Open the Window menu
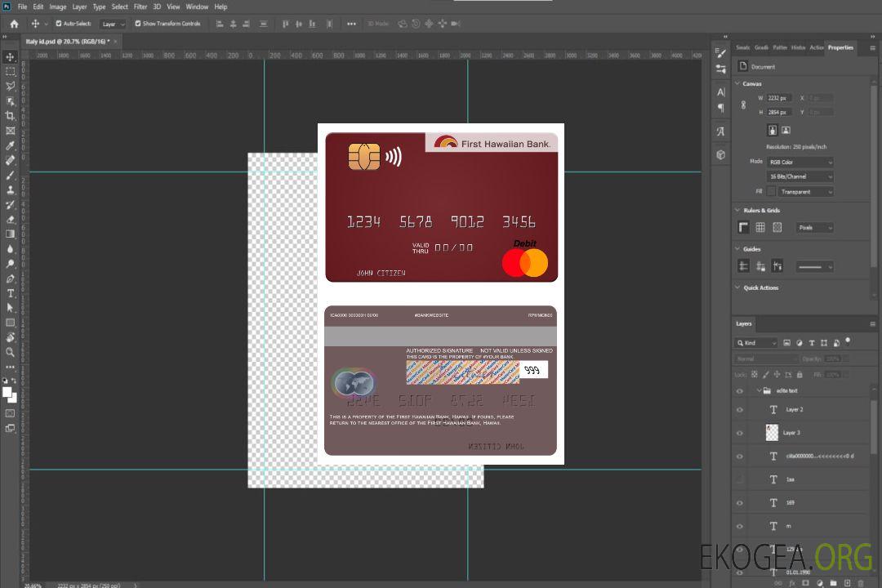Viewport: 882px width, 588px height. [197, 7]
